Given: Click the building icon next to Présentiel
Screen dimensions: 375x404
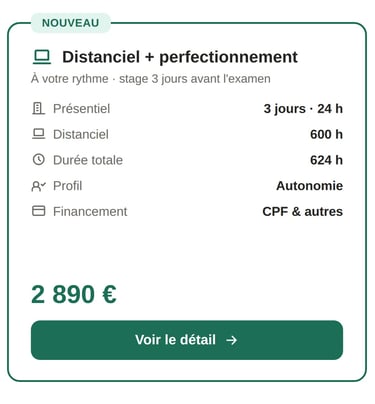Looking at the screenshot, I should pos(38,109).
